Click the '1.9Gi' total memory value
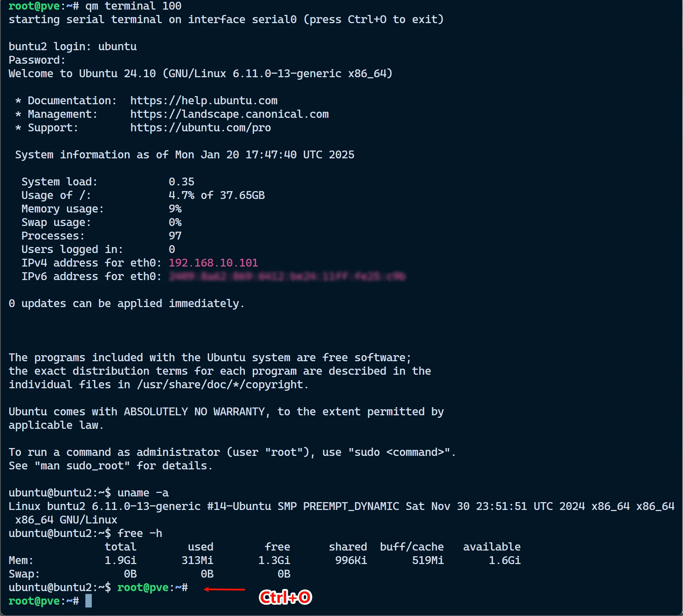The height and width of the screenshot is (616, 683). [x=120, y=560]
